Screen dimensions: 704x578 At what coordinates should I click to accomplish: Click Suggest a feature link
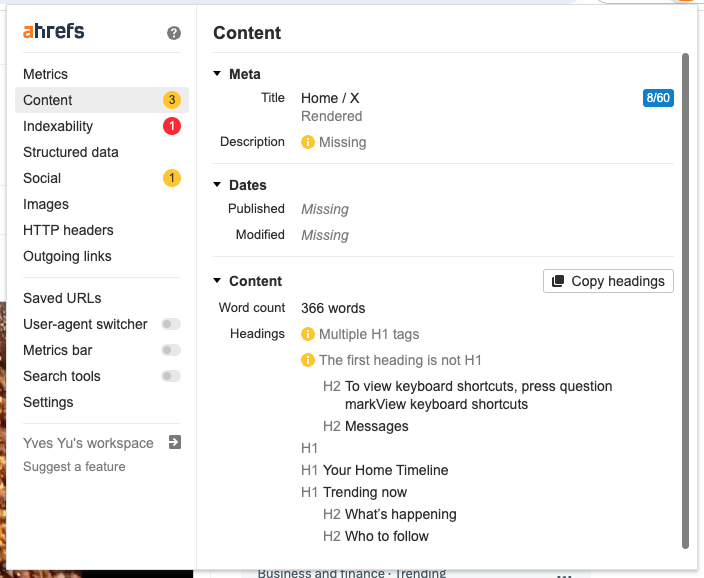pyautogui.click(x=74, y=467)
